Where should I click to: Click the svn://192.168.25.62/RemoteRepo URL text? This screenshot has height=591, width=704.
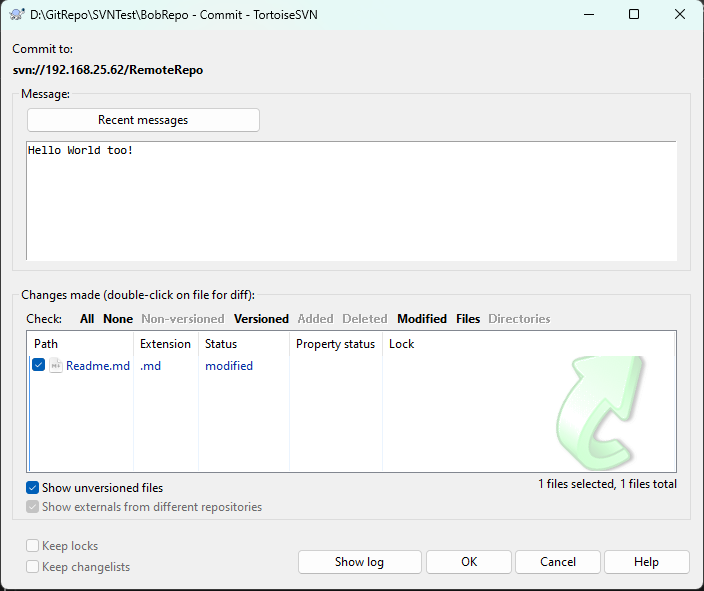tap(108, 70)
